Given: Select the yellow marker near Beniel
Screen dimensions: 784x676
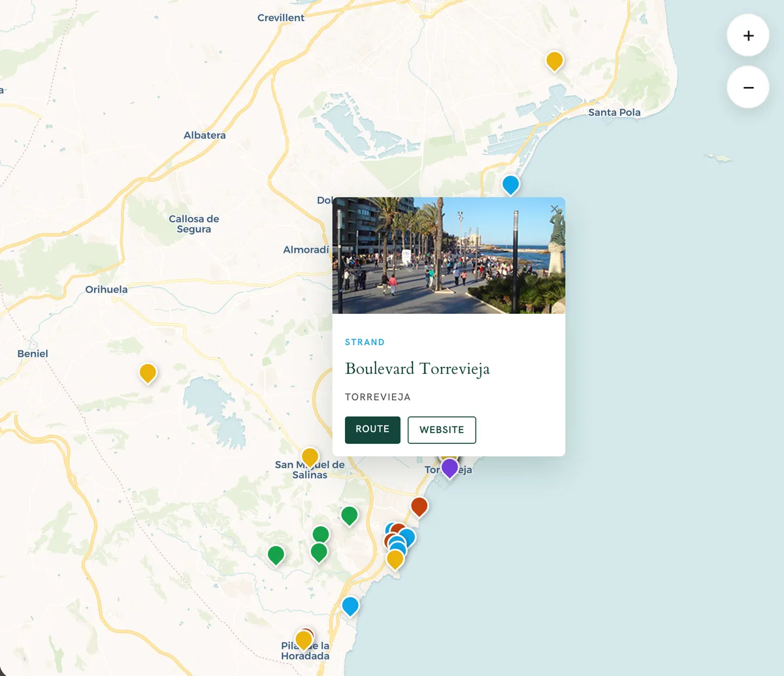Looking at the screenshot, I should point(148,373).
